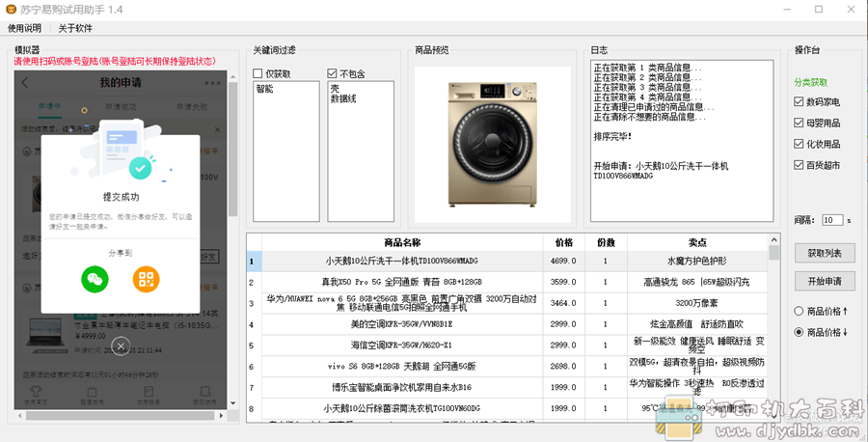Click the emulator vertical scrollbar thumb
The width and height of the screenshot is (868, 442).
(233, 150)
